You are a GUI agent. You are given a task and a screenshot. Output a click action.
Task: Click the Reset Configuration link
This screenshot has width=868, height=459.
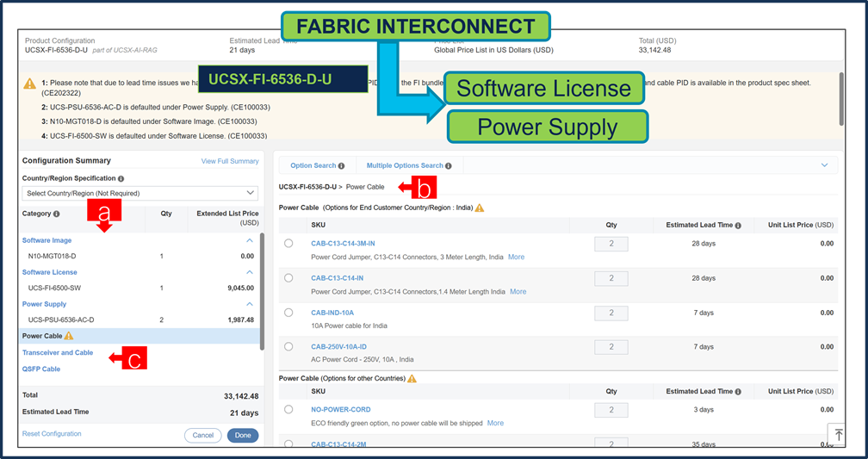pos(52,433)
